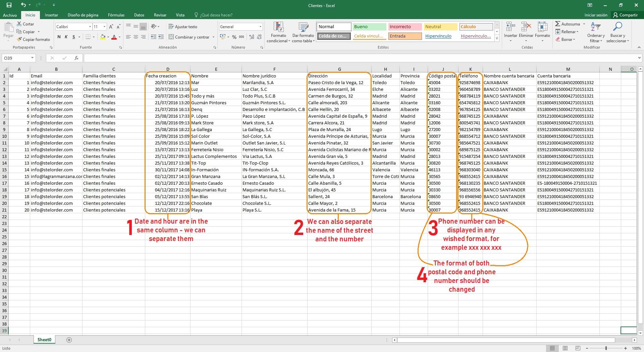This screenshot has height=352, width=644.
Task: Select column D header
Action: (x=168, y=69)
